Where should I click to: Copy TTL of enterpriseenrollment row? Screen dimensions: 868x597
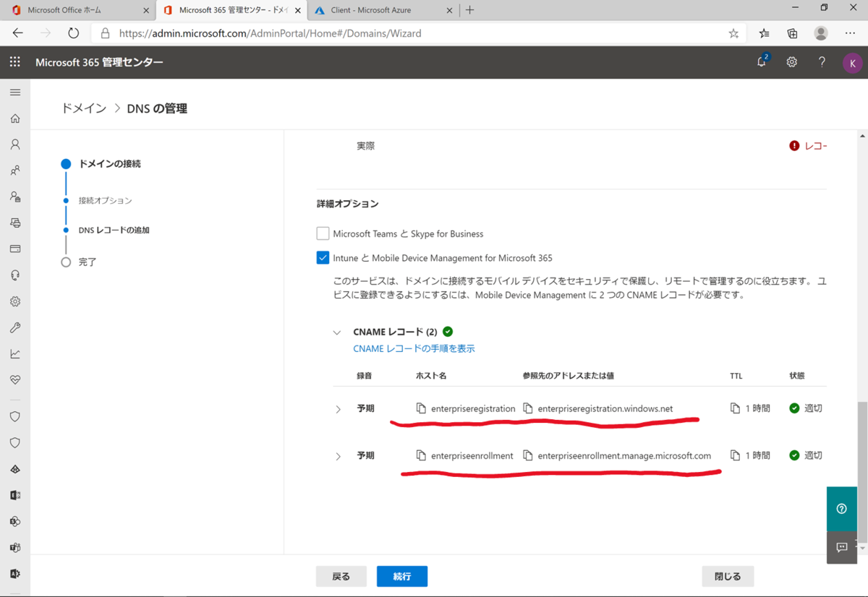[x=736, y=455]
